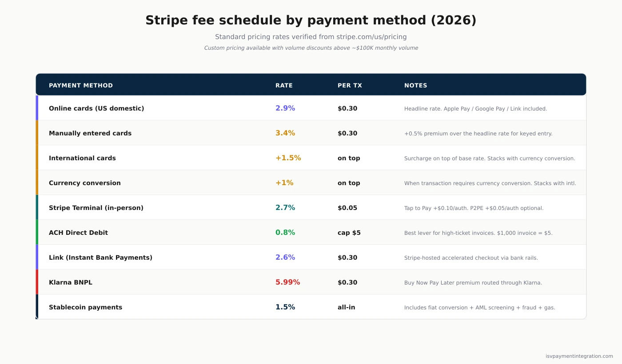Select 'Currency conversion' row label
The image size is (622, 364).
85,183
